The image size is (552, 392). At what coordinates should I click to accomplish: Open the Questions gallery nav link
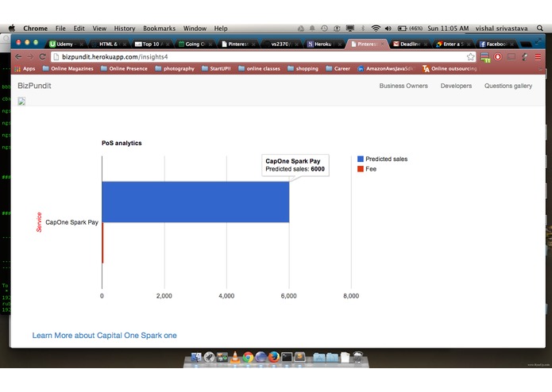point(508,86)
